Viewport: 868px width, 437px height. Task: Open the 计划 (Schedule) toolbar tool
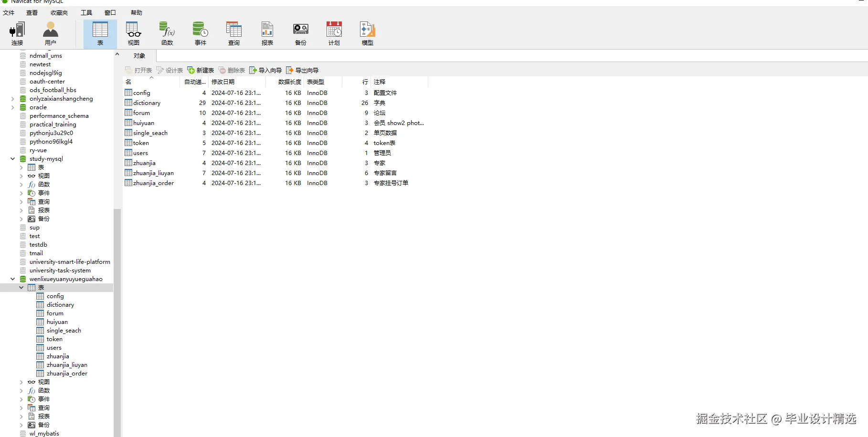[x=334, y=34]
